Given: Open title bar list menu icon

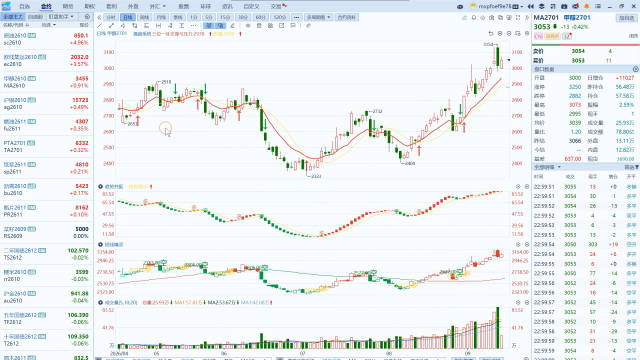Looking at the screenshot, I should [598, 7].
